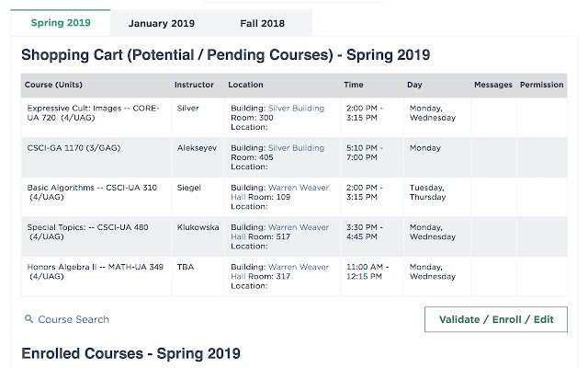This screenshot has height=368, width=588.
Task: Open the Course Search link
Action: [73, 319]
